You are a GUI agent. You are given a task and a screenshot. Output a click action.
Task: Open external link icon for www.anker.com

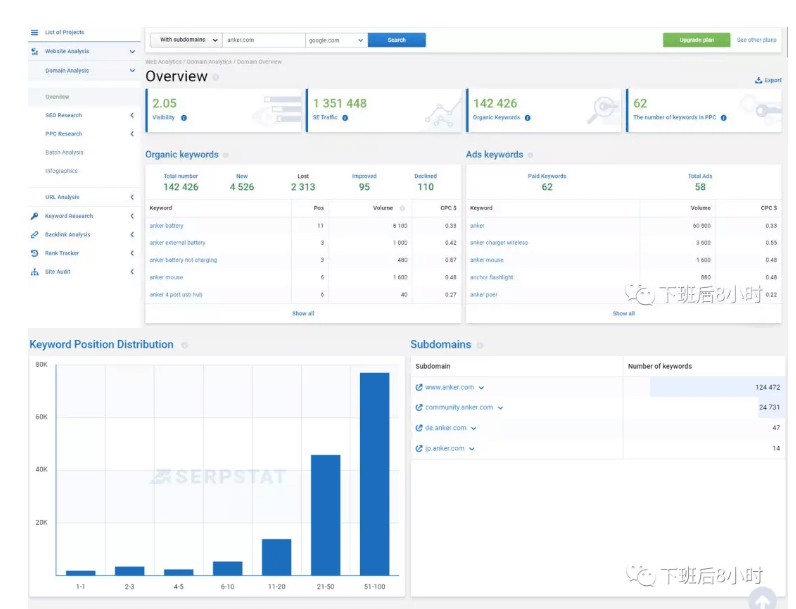(419, 387)
